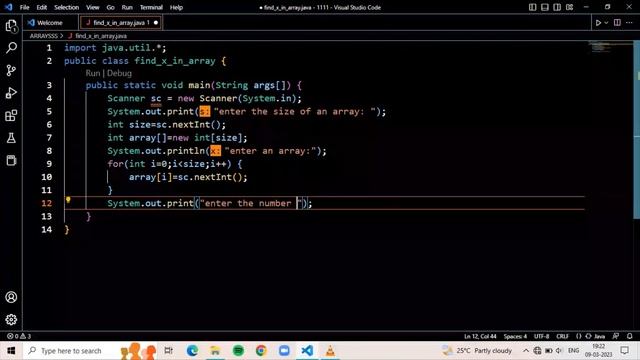Click Ln 12, Col 44 status entry
Viewport: 640px width, 360px height.
point(480,336)
